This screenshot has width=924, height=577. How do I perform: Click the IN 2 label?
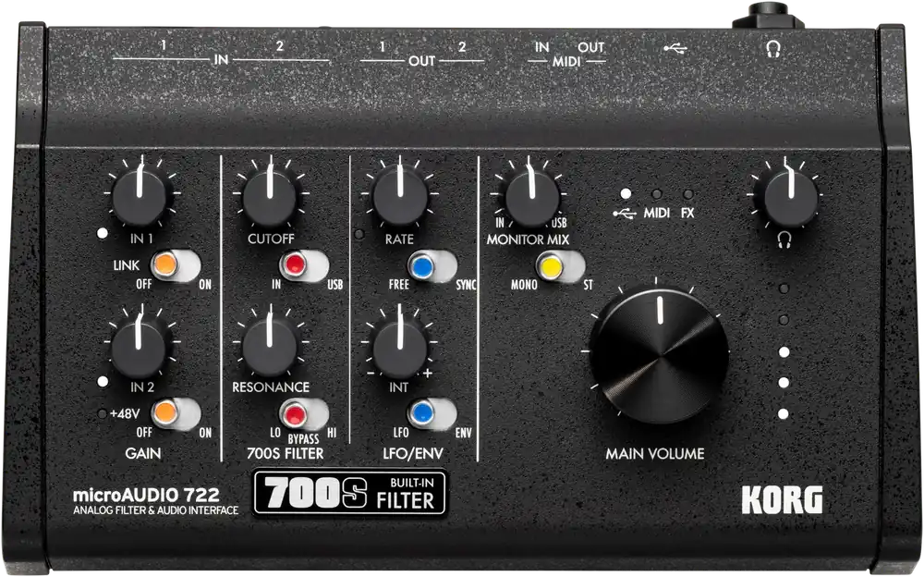(142, 387)
